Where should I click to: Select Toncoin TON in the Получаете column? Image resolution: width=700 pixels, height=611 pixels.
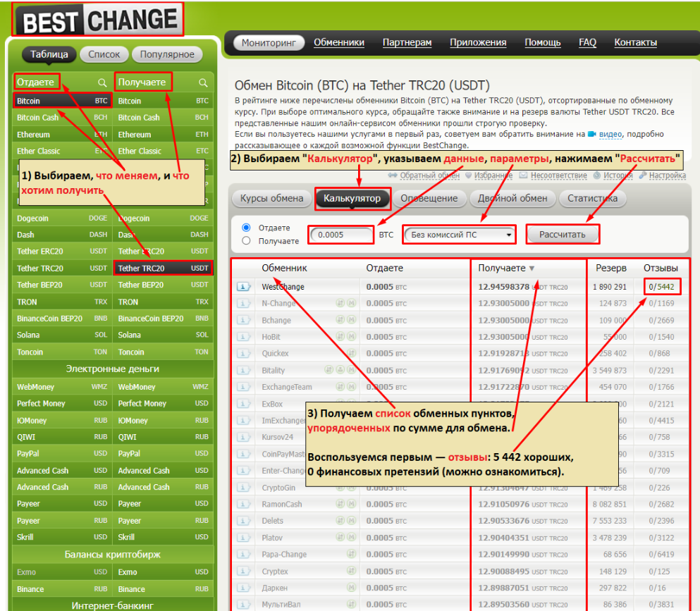pyautogui.click(x=163, y=352)
